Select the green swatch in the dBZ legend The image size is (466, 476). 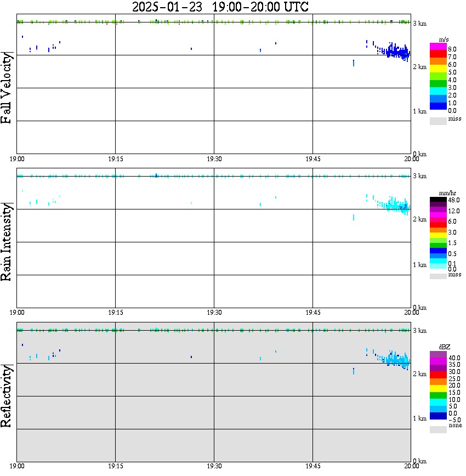click(438, 395)
